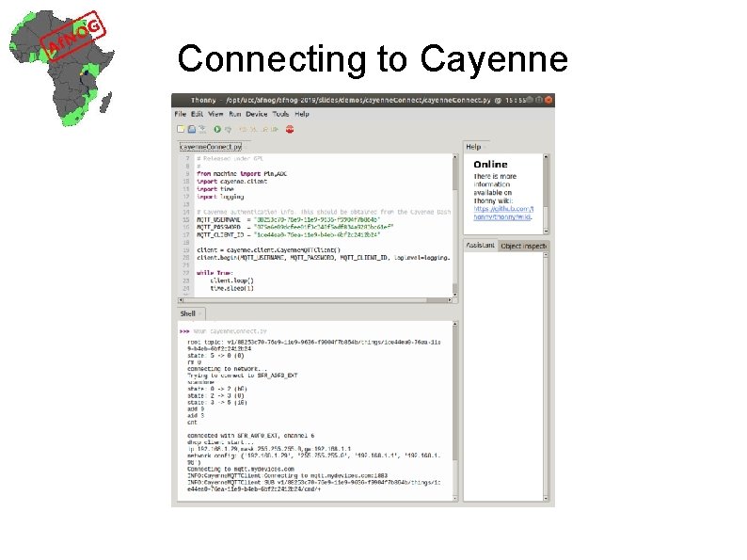The height and width of the screenshot is (560, 747).
Task: Open the Run menu
Action: coord(235,114)
